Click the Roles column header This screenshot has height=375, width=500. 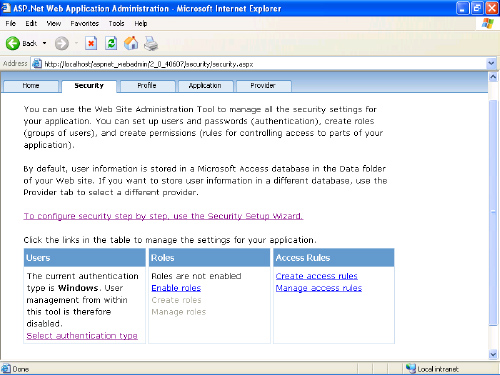point(209,258)
